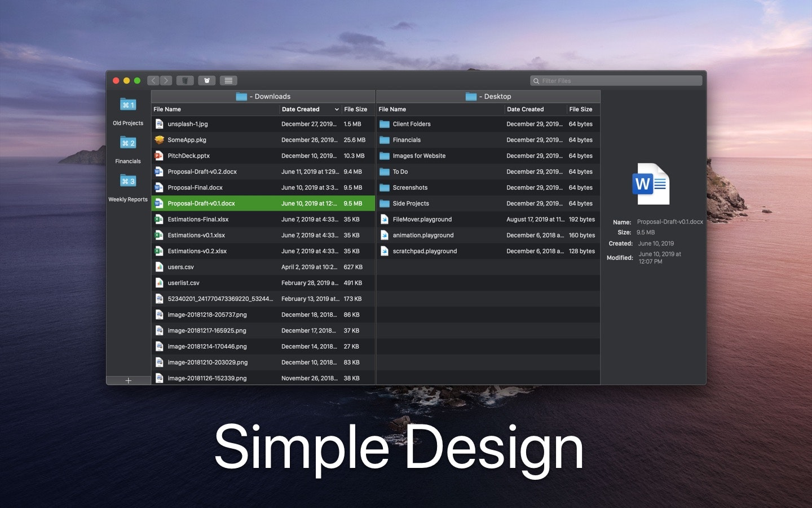The height and width of the screenshot is (508, 812).
Task: Open the list view icon in the toolbar
Action: tap(228, 80)
